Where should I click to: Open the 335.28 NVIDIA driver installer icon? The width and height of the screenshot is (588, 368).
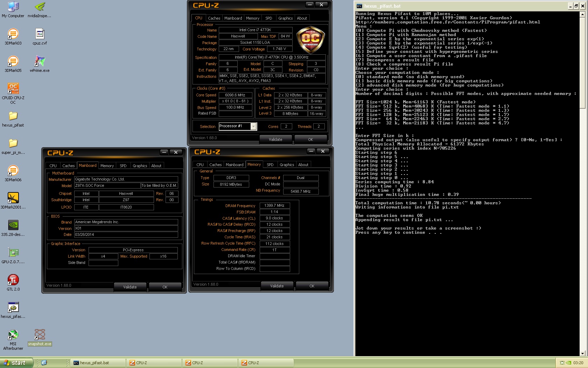point(13,228)
